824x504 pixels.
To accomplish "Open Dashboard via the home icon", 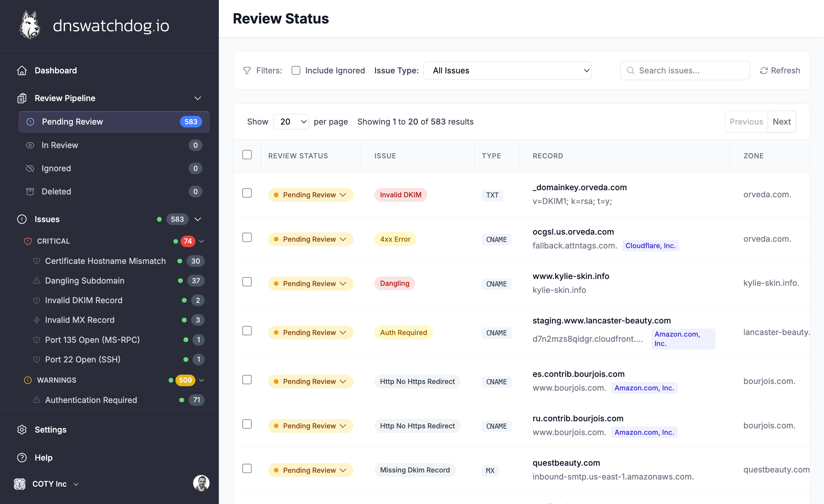I will [x=22, y=70].
